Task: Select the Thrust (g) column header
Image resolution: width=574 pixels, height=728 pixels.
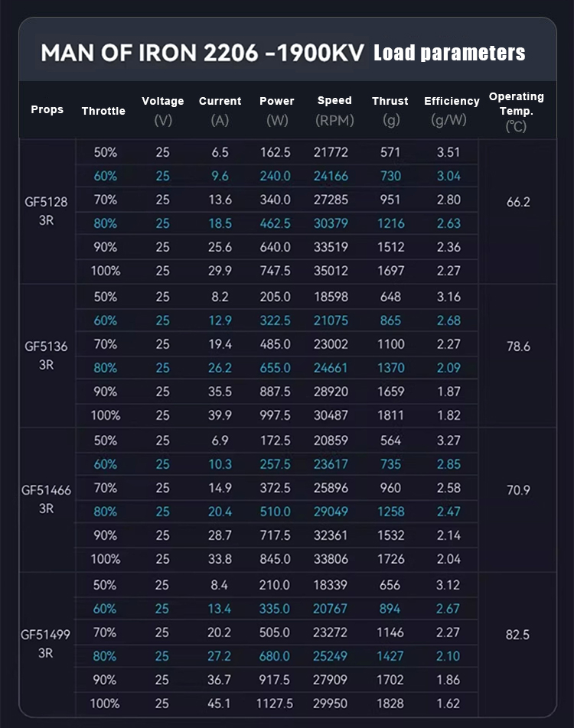Action: [x=390, y=110]
